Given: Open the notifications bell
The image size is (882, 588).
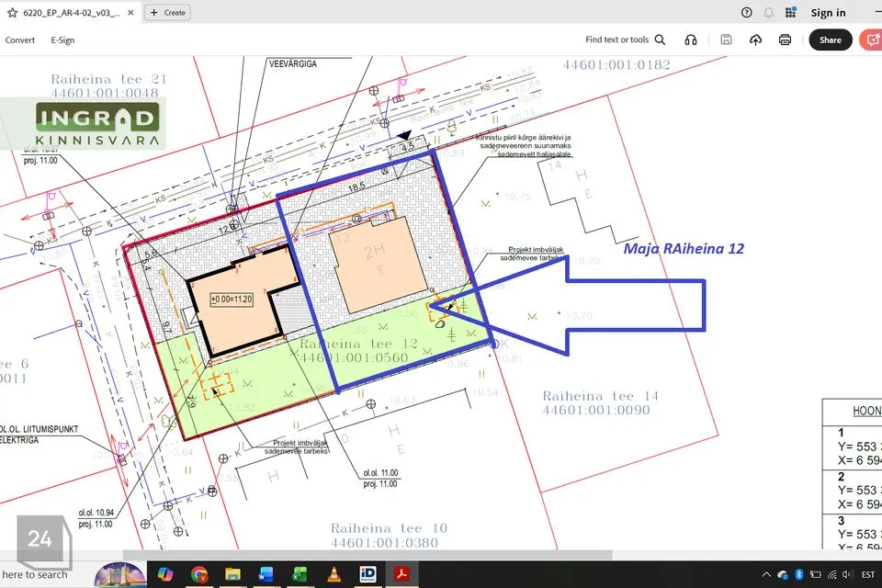Looking at the screenshot, I should [x=768, y=13].
